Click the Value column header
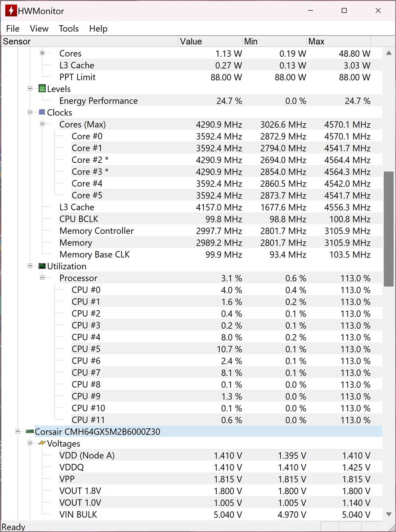The height and width of the screenshot is (532, 396). coord(210,41)
